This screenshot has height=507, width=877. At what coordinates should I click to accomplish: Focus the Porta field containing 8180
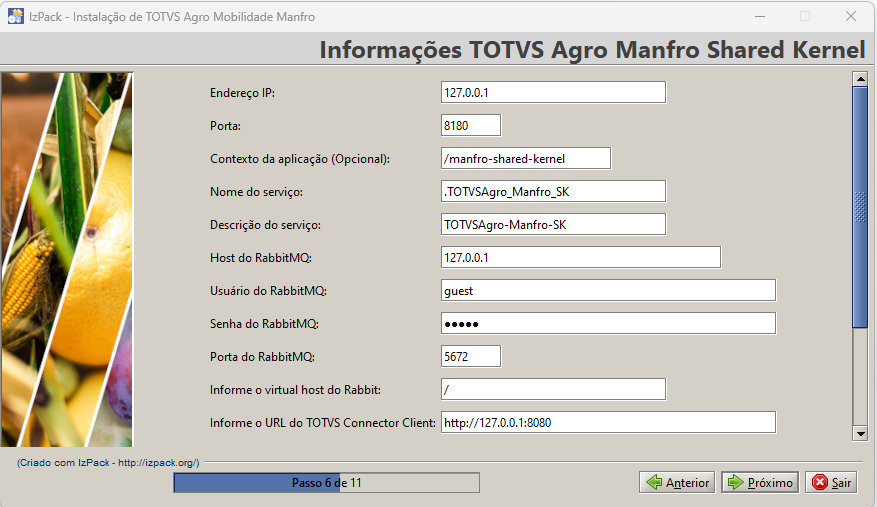click(x=470, y=125)
